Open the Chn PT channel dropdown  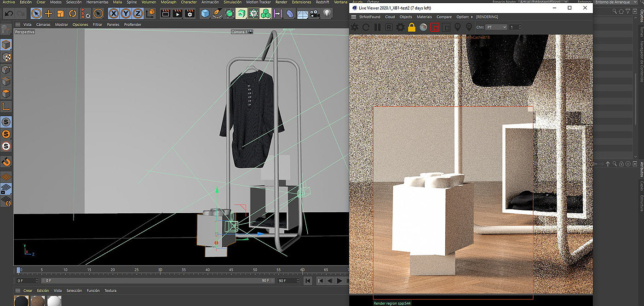(496, 27)
